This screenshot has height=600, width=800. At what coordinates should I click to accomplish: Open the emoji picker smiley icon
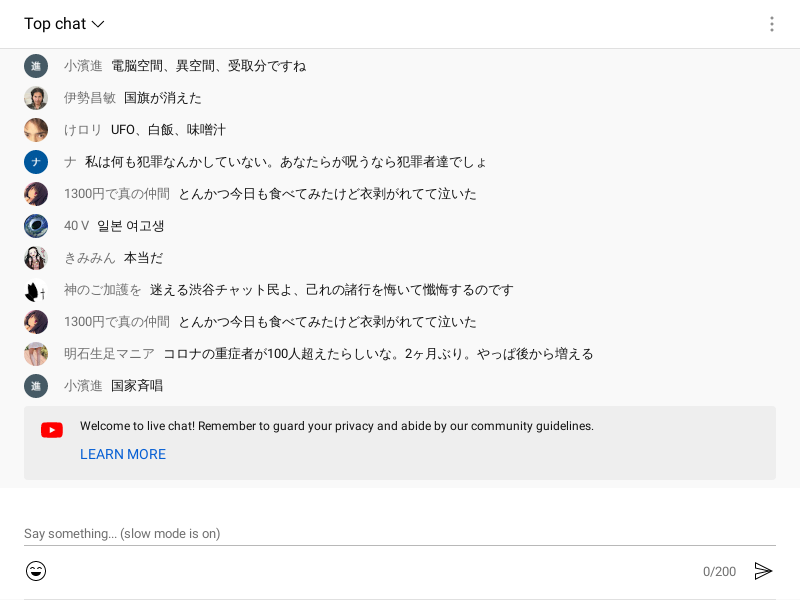(36, 571)
